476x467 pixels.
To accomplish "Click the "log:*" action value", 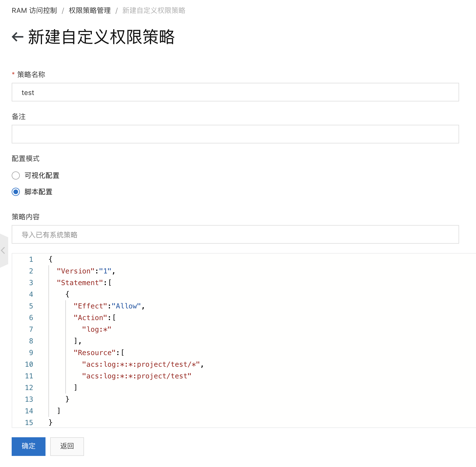I will (97, 329).
